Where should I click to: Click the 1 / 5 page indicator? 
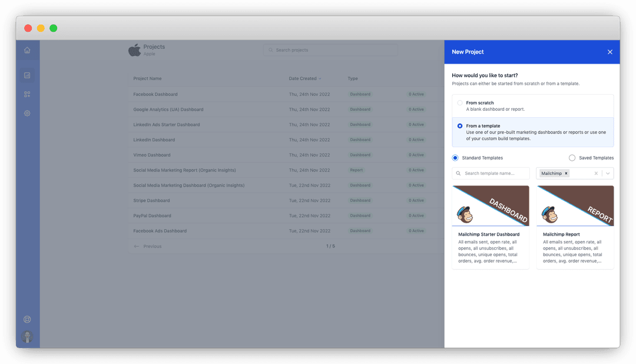(x=330, y=246)
